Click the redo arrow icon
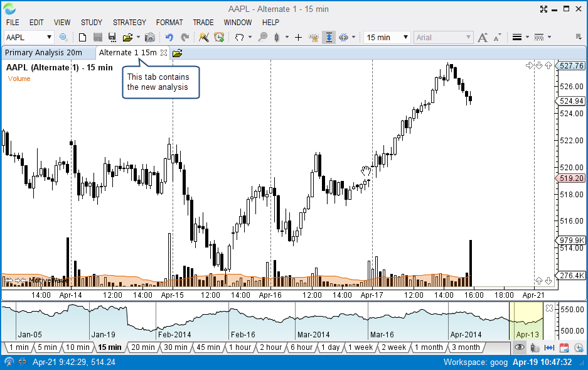Screen dimensions: 588x370 click(x=184, y=37)
